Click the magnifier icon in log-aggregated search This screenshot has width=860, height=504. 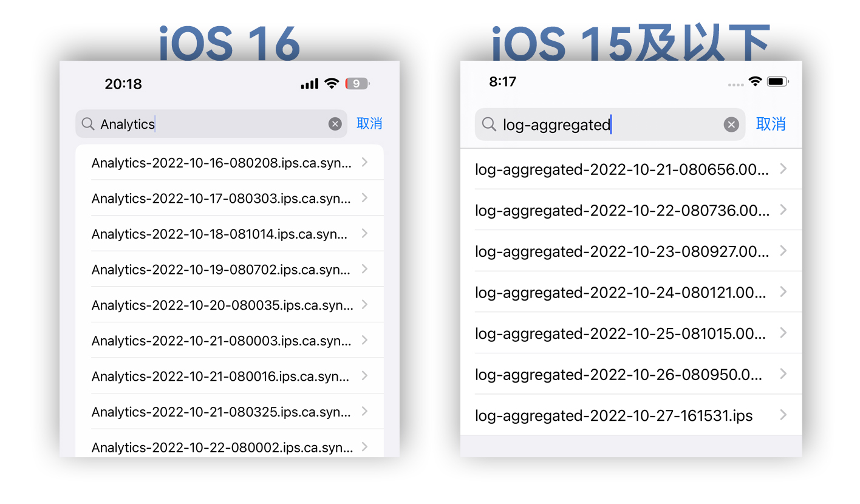pos(489,124)
